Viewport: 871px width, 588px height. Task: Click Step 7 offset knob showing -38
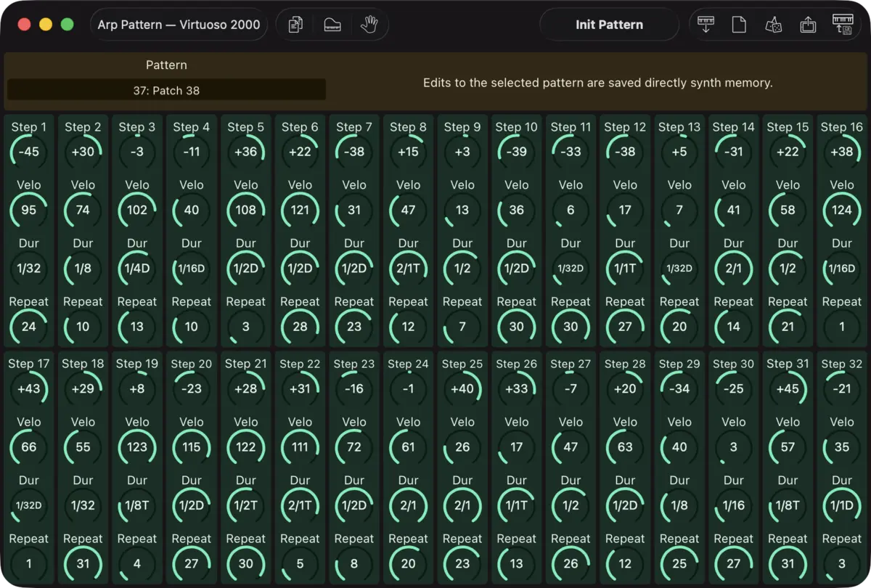point(354,152)
